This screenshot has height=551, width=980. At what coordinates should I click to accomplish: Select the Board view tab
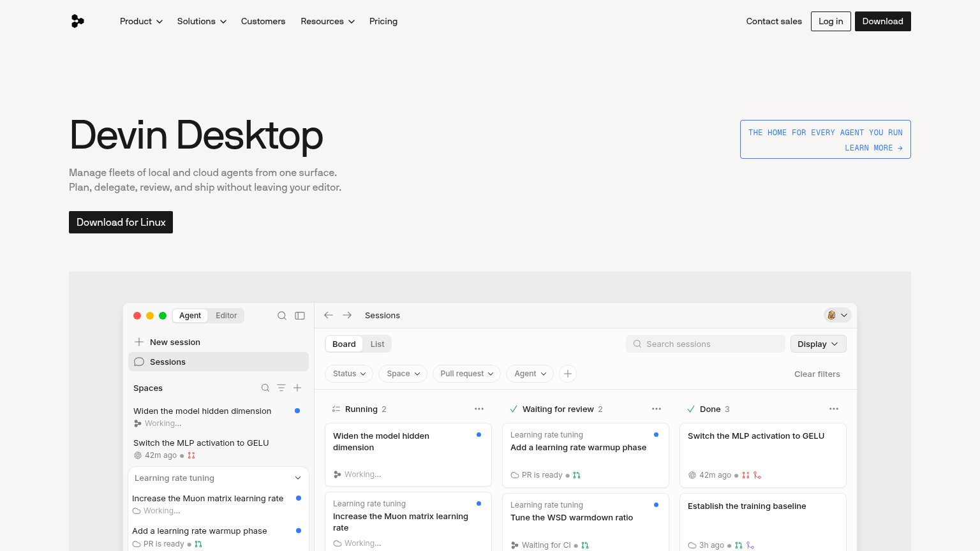click(x=344, y=344)
